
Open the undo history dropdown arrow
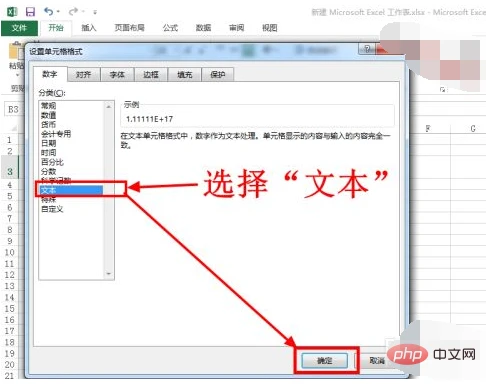point(58,12)
